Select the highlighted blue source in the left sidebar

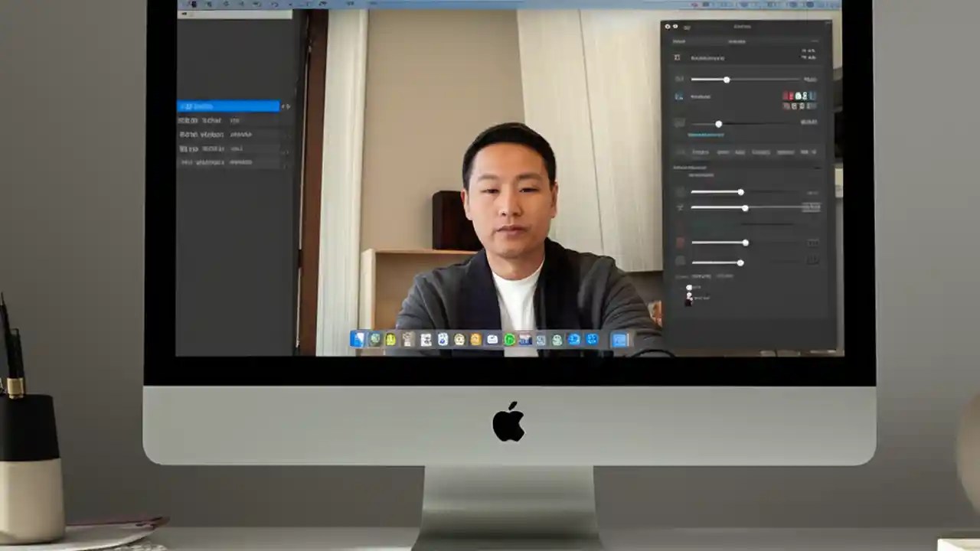click(228, 106)
